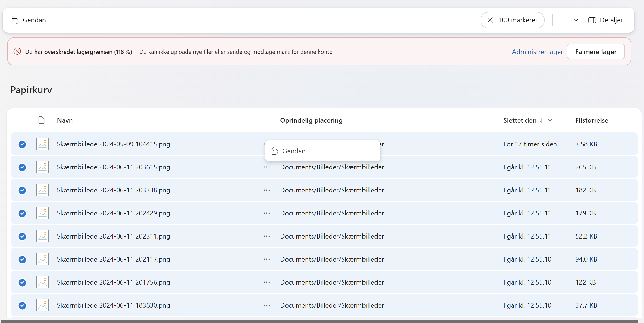The width and height of the screenshot is (644, 323).
Task: Open more options for Skærmbillede 2024-06-11 202311.png
Action: pos(266,236)
